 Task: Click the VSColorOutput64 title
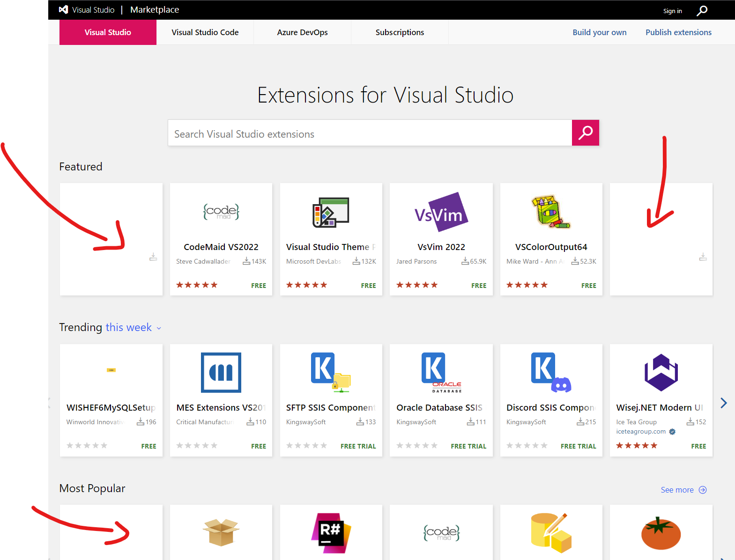pyautogui.click(x=551, y=247)
